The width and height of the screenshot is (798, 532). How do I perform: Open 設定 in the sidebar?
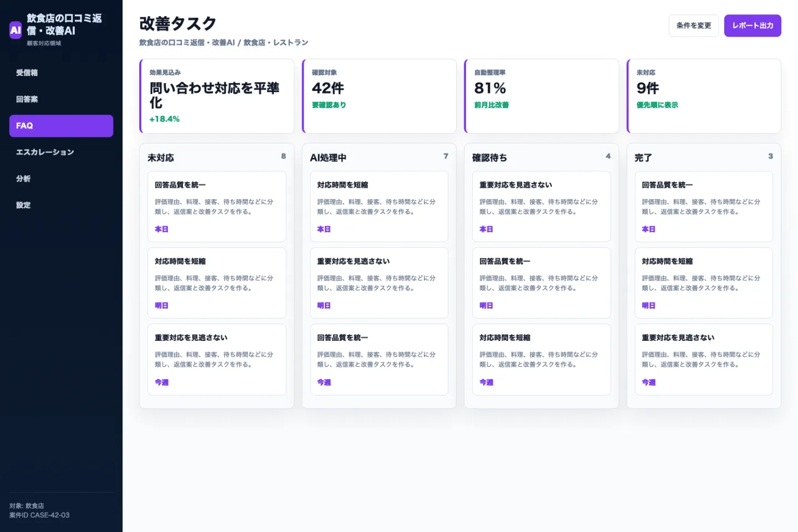coord(61,205)
